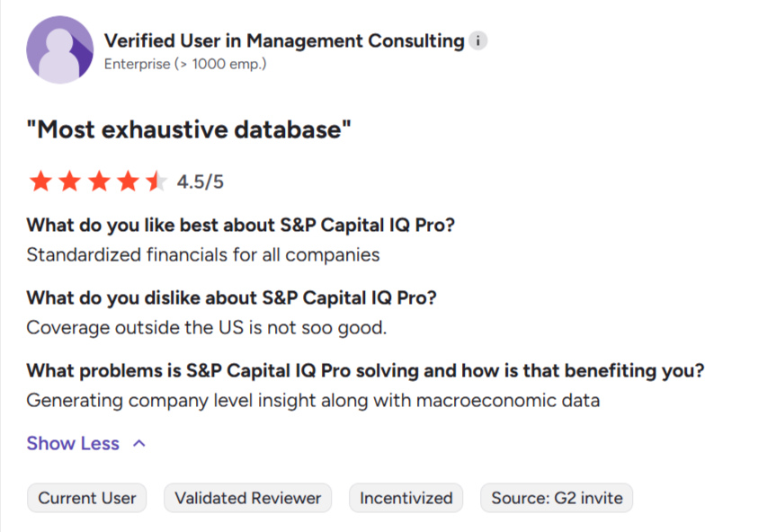Click the second star in the rating
This screenshot has height=532, width=767.
click(x=70, y=181)
